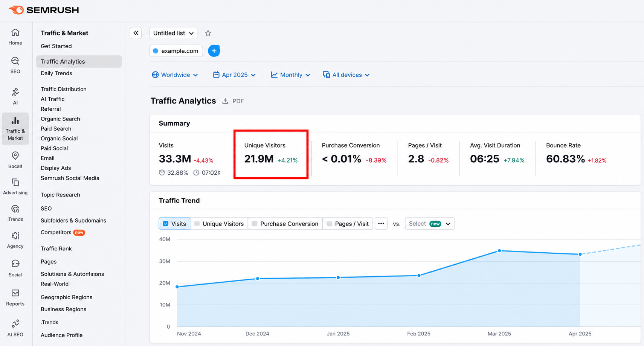The width and height of the screenshot is (644, 346).
Task: Click the example.com domain chip
Action: [x=176, y=51]
